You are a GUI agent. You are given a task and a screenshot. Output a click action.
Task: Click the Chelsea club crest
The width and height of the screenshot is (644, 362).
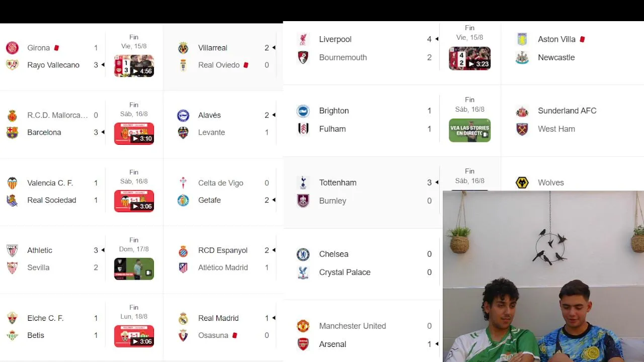tap(303, 254)
